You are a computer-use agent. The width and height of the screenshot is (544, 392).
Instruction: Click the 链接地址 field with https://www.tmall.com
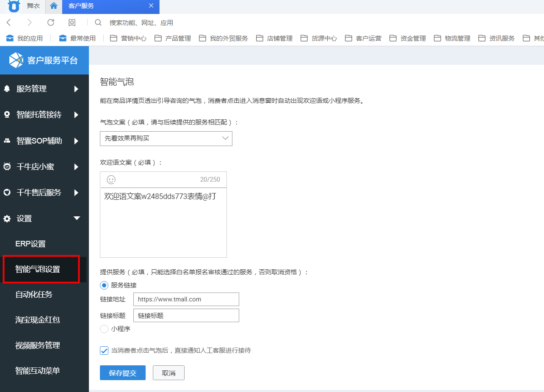click(186, 299)
